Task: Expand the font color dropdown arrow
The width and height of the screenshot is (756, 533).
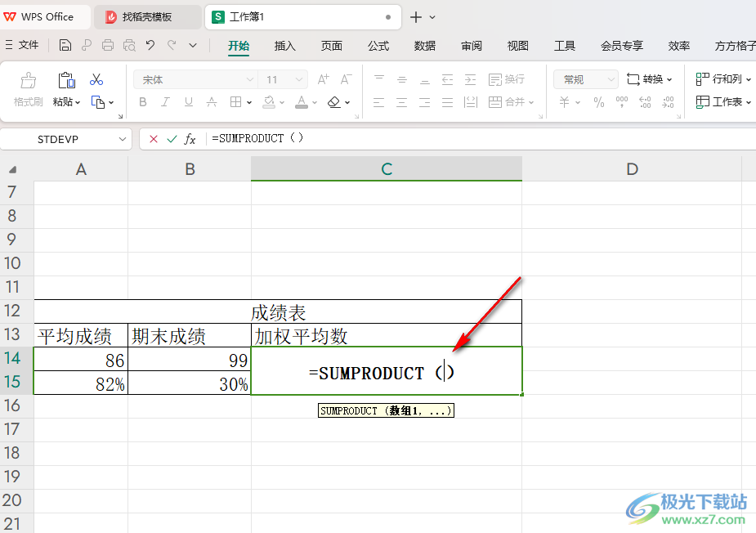Action: tap(315, 102)
